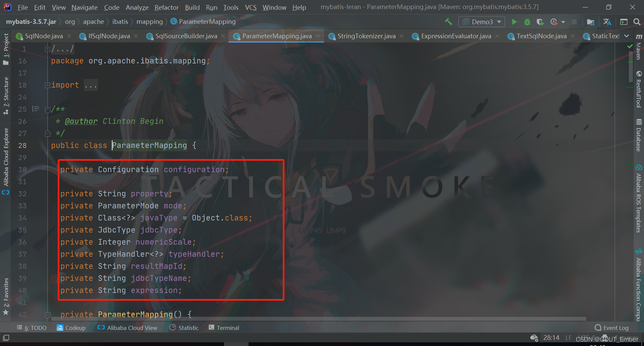
Task: Collapse the Javadoc comment at line 25
Action: click(x=48, y=109)
